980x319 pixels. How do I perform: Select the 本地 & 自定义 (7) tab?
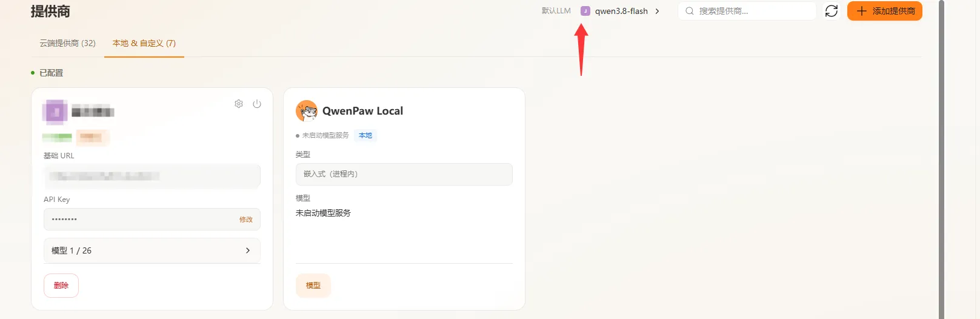(x=144, y=43)
